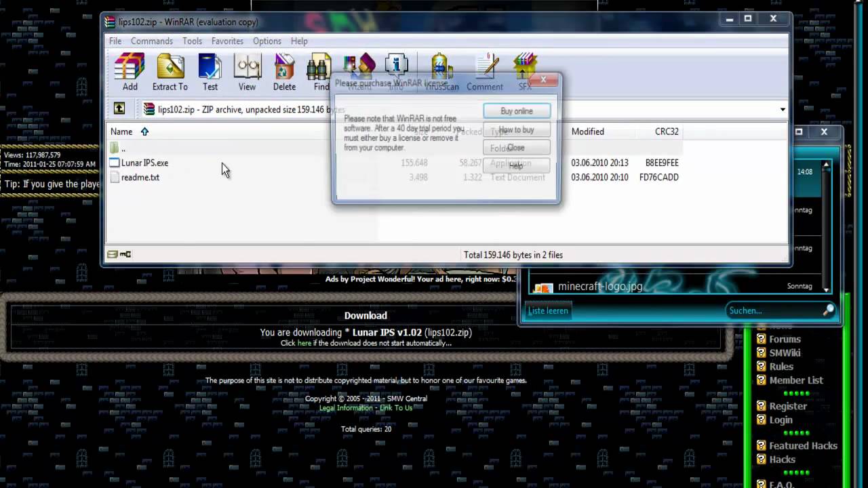This screenshot has width=868, height=488.
Task: Click the Add toolbar icon in WinRAR
Action: pos(130,73)
